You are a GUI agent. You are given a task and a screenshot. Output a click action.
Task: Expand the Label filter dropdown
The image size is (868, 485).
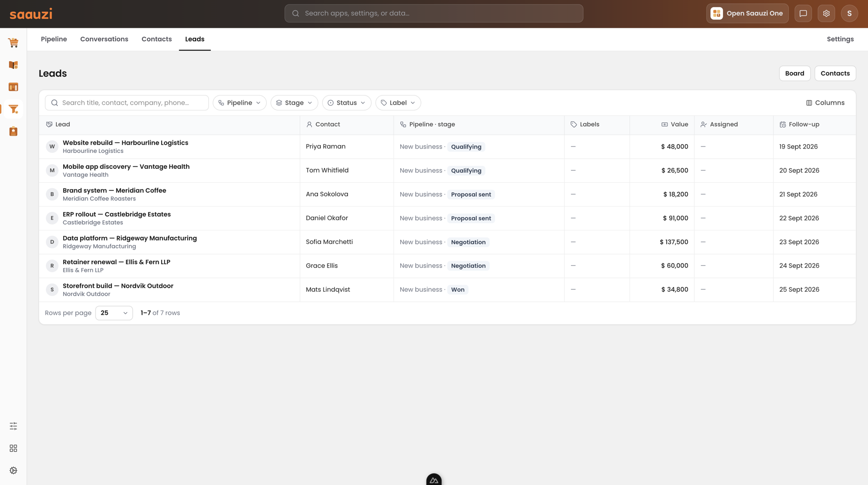[398, 103]
